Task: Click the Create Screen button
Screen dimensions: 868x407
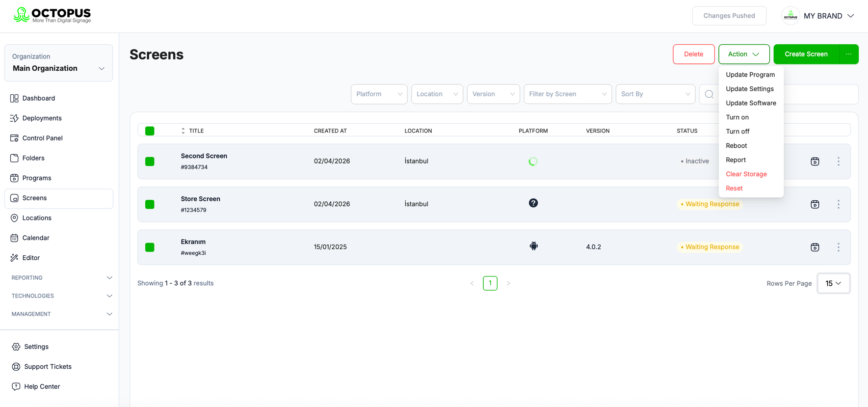Action: coord(806,54)
